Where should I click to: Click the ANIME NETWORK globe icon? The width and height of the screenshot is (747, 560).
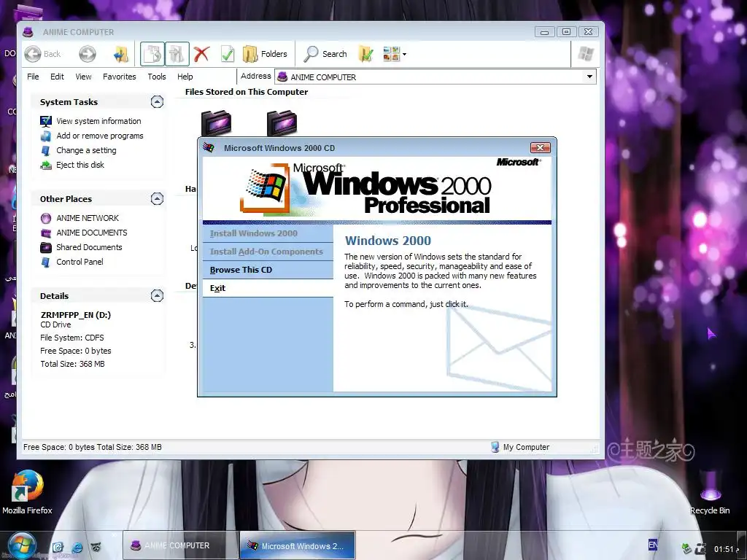pyautogui.click(x=46, y=218)
